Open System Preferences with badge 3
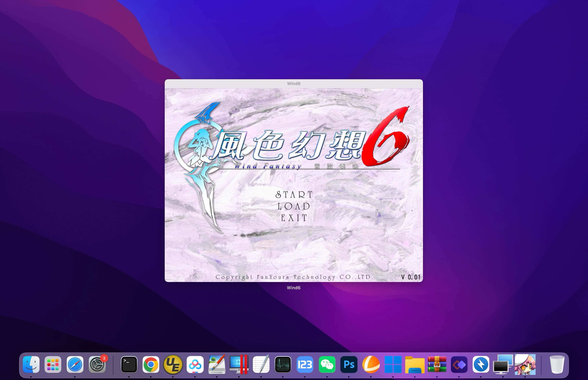The image size is (588, 380). [x=97, y=364]
